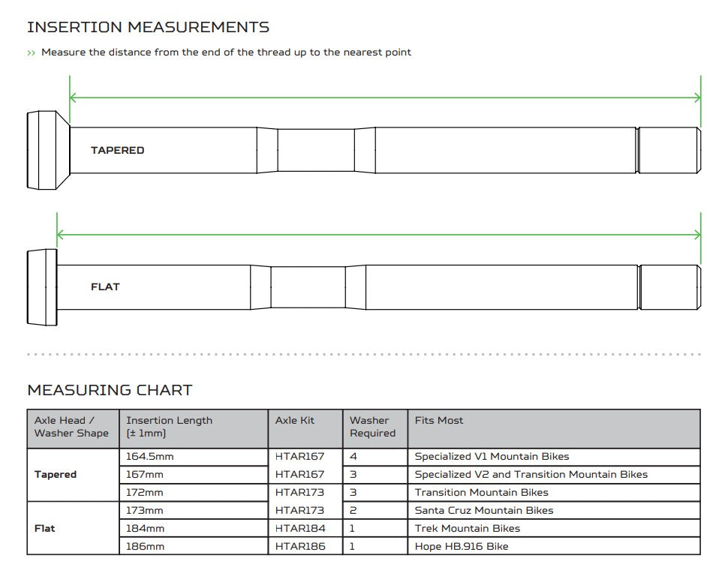
Task: Click the Hope HB.916 Bike entry
Action: pyautogui.click(x=462, y=547)
